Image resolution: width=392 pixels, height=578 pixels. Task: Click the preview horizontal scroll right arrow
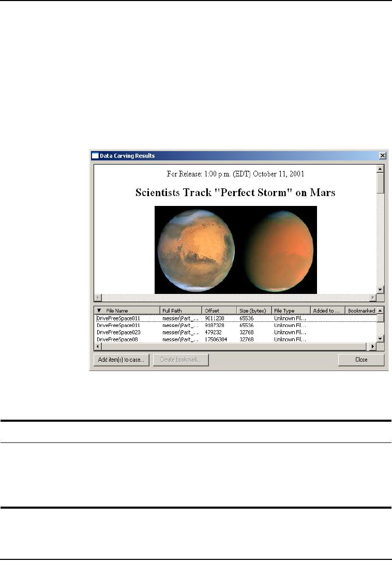coord(373,297)
